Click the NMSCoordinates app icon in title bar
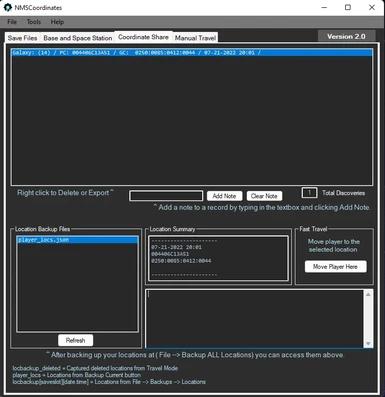 point(8,7)
